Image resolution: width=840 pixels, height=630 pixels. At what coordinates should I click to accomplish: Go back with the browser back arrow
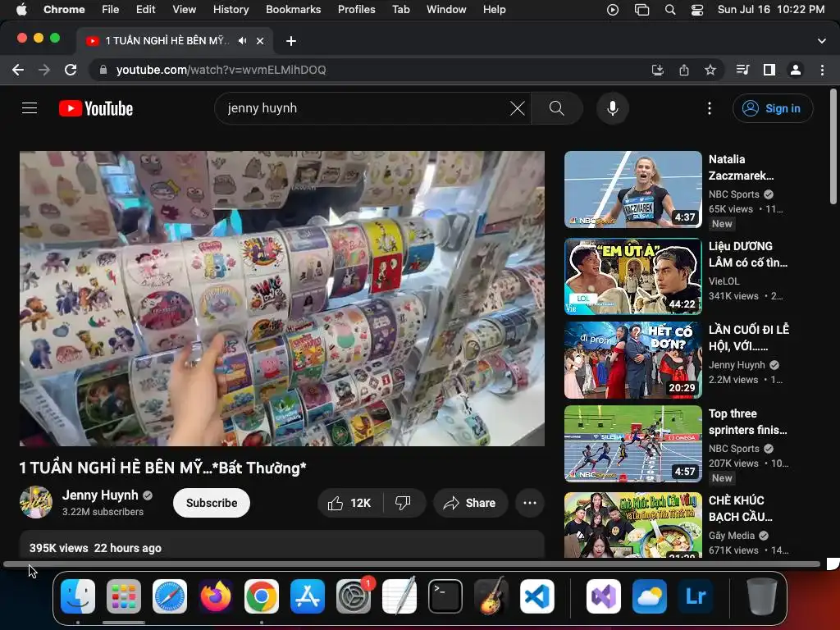[x=18, y=70]
